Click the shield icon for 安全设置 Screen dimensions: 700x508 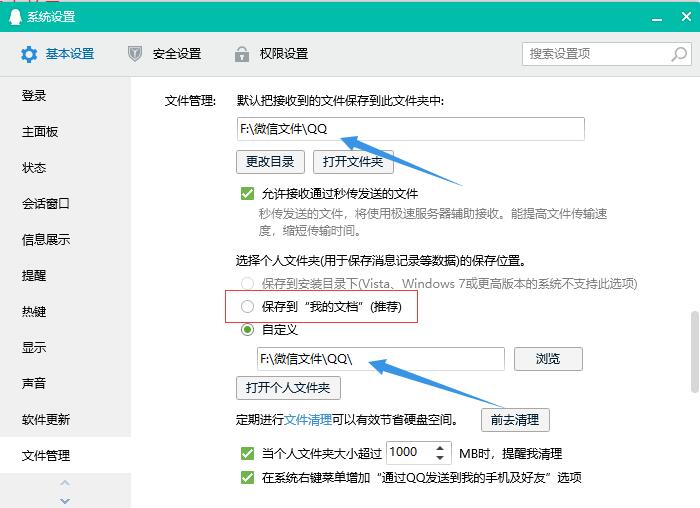pos(135,54)
